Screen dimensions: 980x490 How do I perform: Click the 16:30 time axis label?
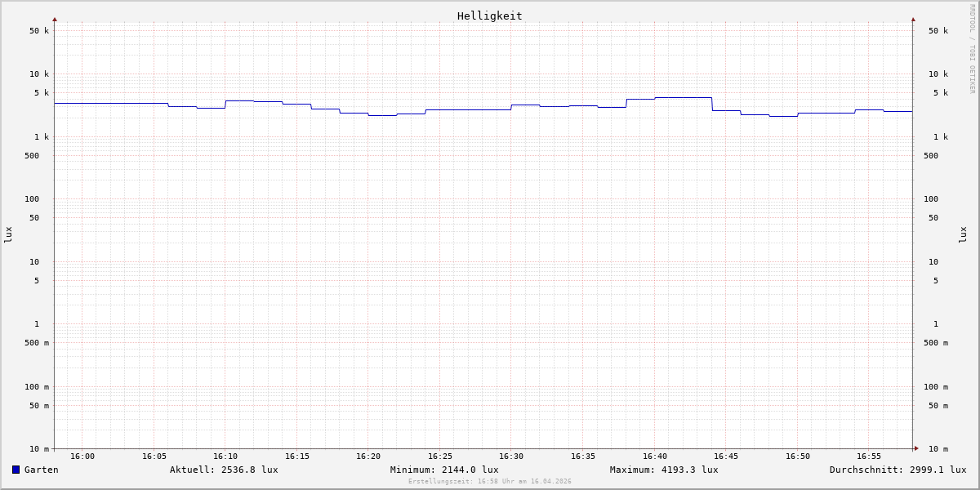[x=511, y=457]
